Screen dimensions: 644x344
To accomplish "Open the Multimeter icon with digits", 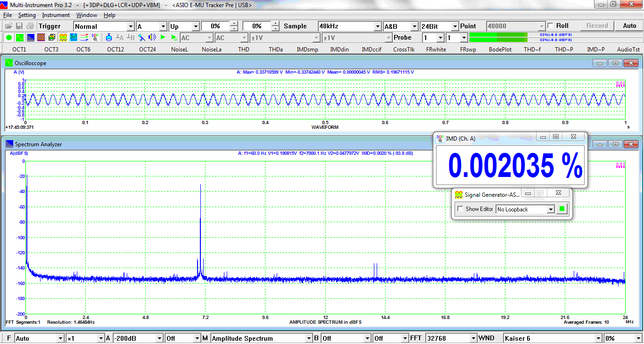I will point(41,37).
